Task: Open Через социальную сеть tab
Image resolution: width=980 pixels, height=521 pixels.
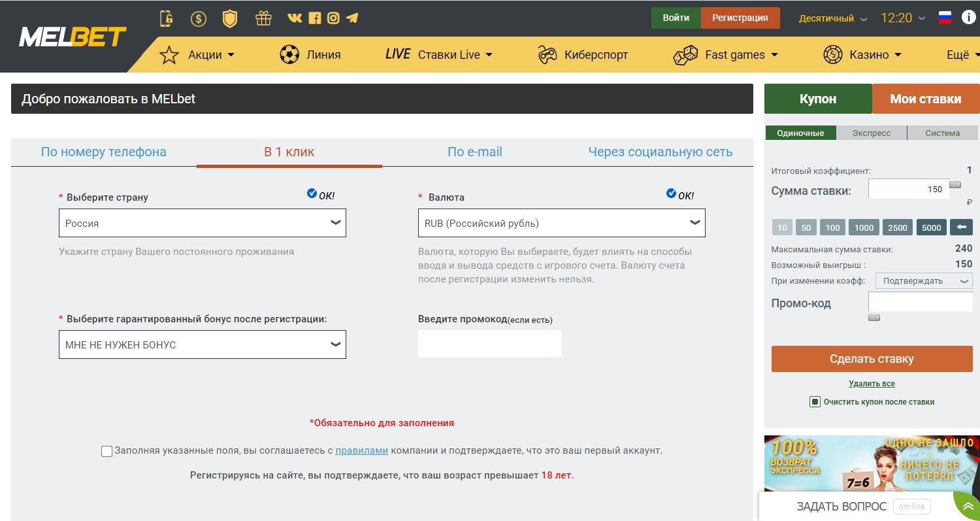Action: [661, 152]
